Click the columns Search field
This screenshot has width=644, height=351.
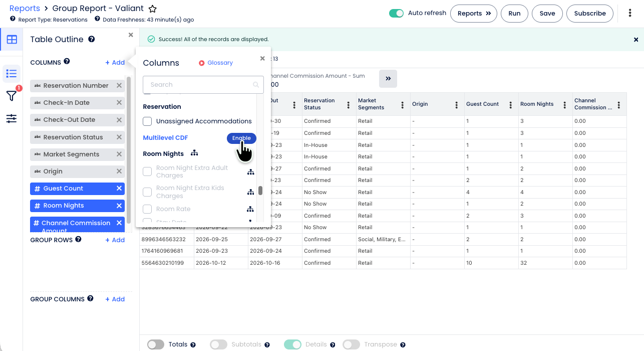click(x=203, y=85)
